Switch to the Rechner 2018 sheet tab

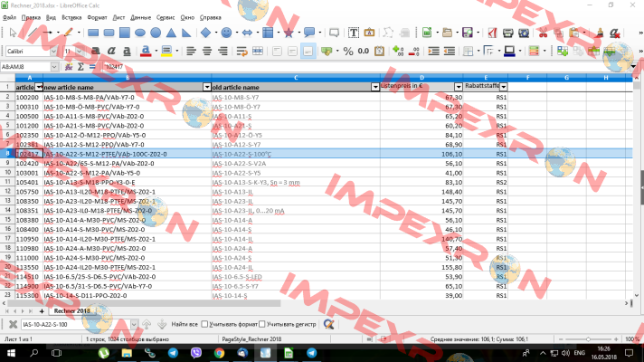(71, 311)
